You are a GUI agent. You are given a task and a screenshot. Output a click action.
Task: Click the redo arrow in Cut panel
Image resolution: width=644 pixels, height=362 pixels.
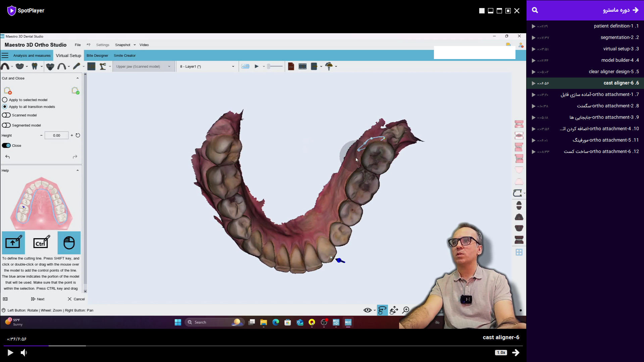click(75, 157)
